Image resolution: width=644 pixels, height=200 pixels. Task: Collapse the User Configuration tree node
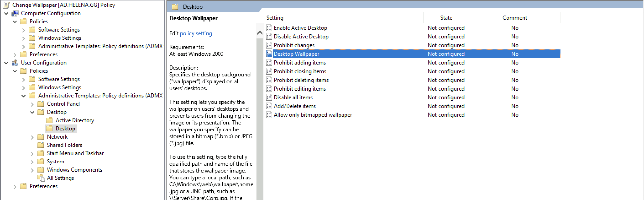pos(6,63)
